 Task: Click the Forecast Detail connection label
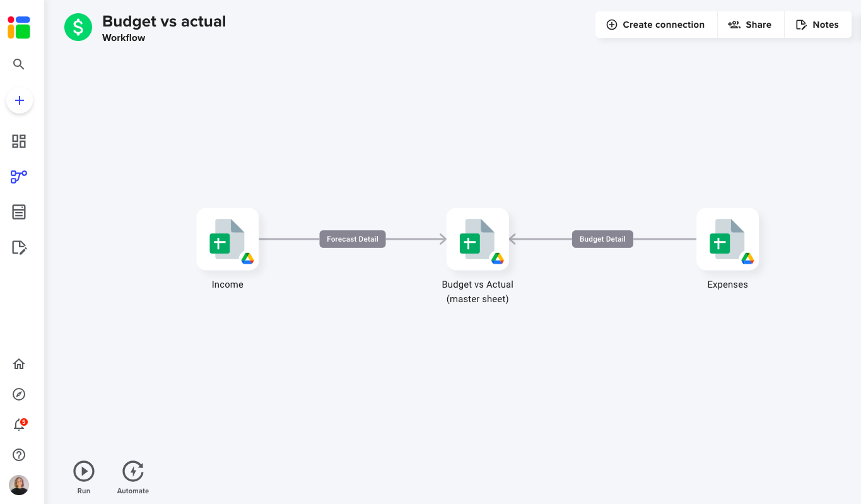point(353,239)
